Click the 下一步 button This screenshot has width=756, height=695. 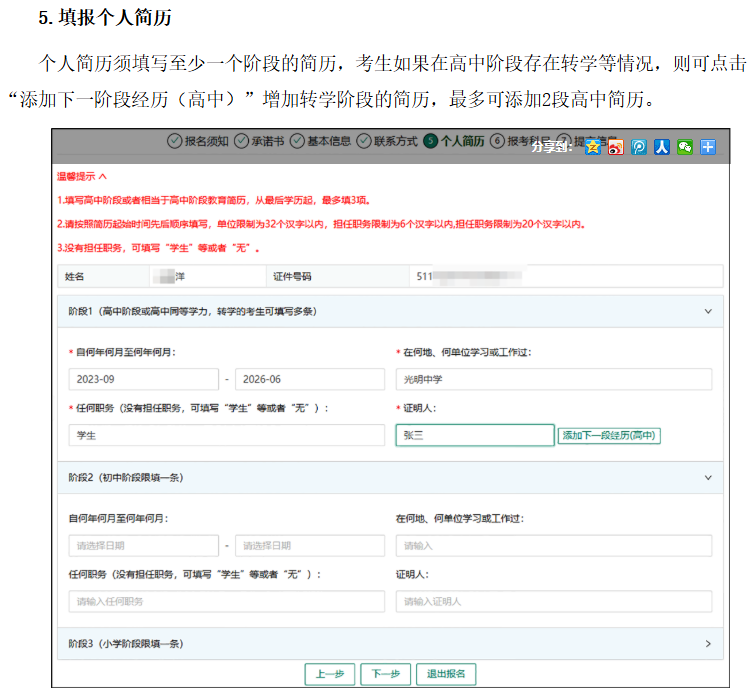[x=385, y=674]
